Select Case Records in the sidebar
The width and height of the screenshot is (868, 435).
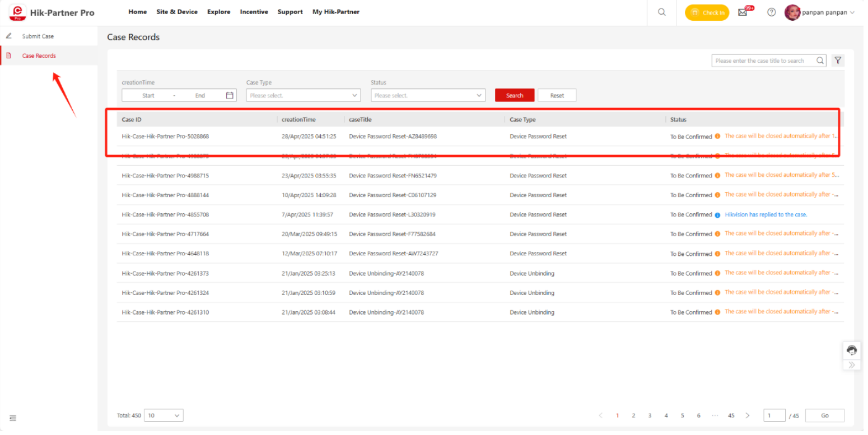[x=39, y=55]
